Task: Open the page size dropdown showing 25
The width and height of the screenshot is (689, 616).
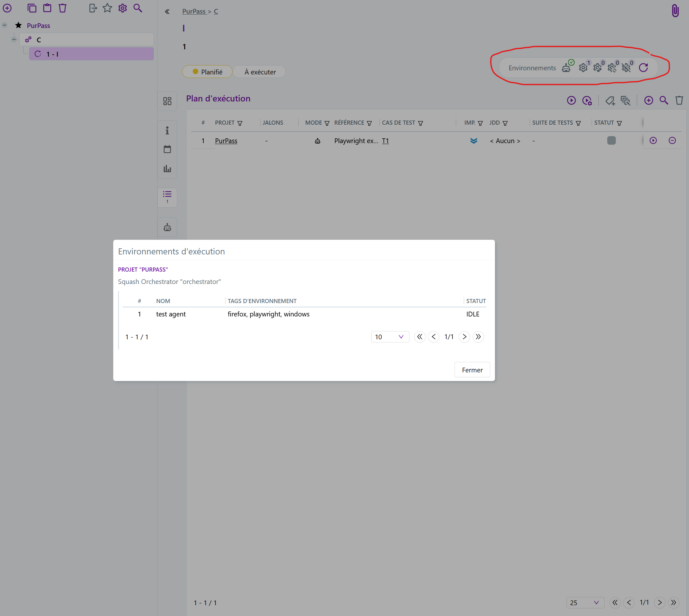Action: [x=585, y=602]
